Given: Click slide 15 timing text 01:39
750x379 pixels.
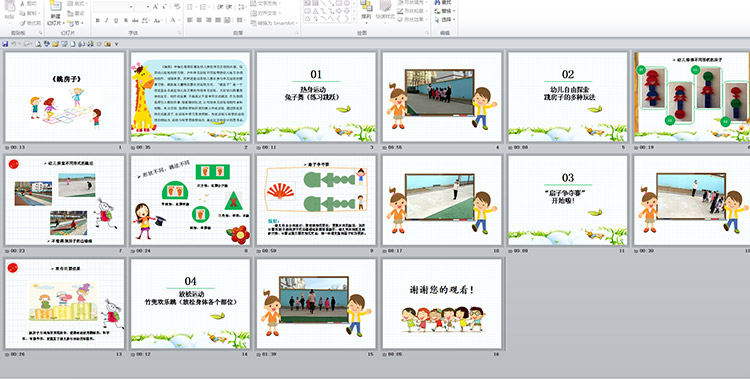Looking at the screenshot, I should pyautogui.click(x=271, y=355).
